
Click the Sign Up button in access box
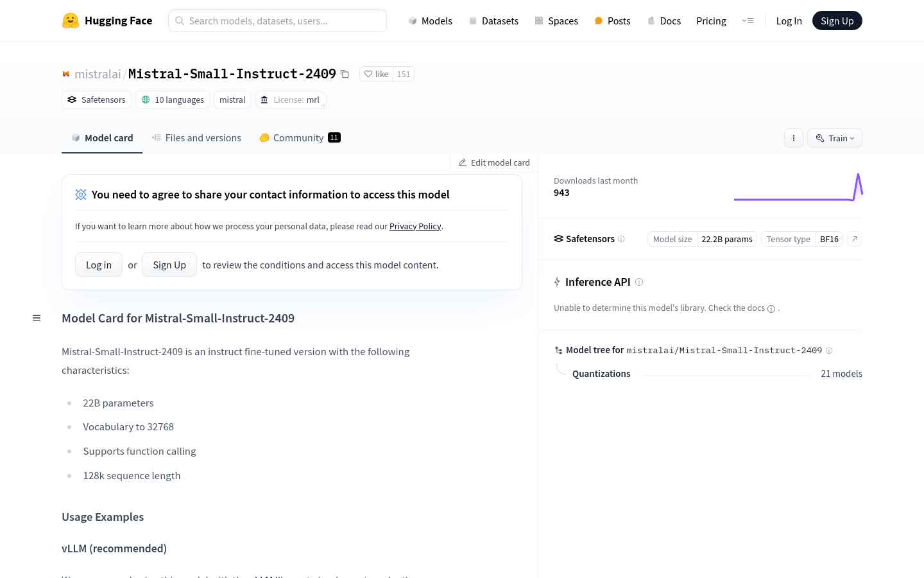point(169,265)
